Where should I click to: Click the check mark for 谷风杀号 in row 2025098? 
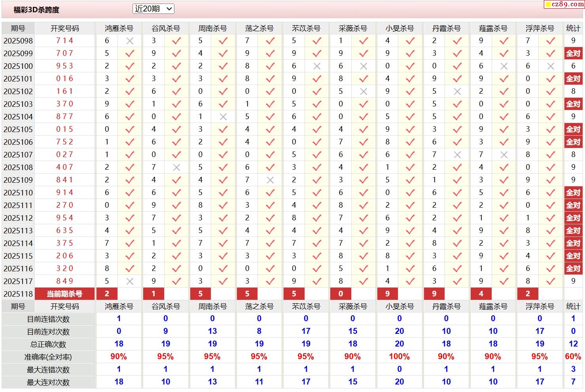click(176, 41)
